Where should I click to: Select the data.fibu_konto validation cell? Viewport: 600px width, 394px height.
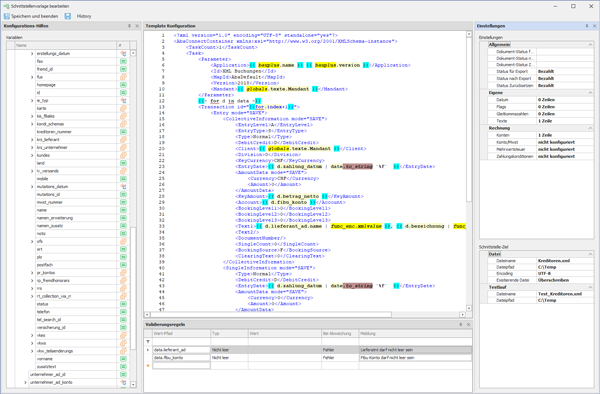click(181, 358)
